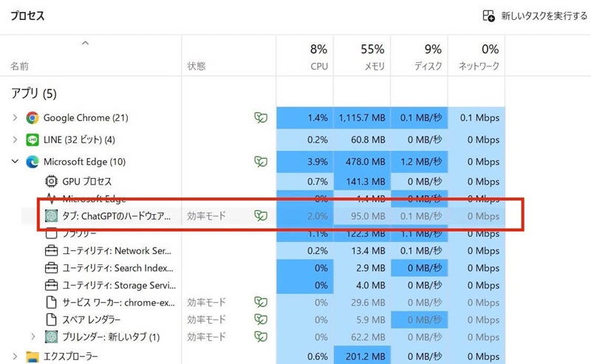
Task: Click the ChatGPT tab process icon
Action: (51, 216)
